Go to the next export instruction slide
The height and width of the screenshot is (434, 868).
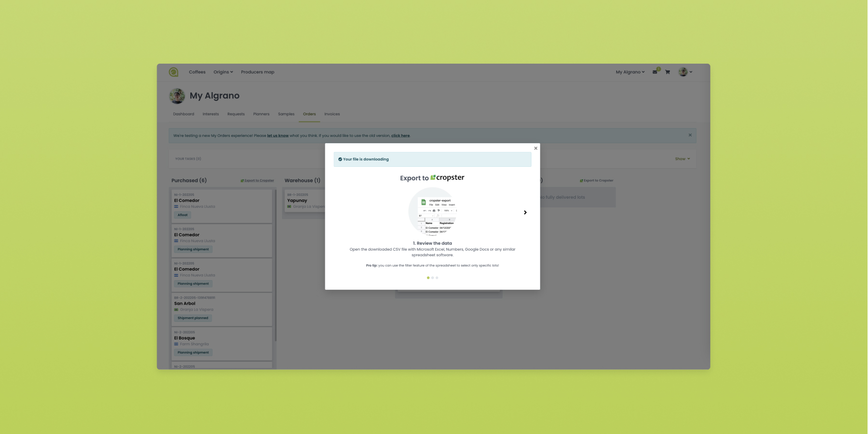click(525, 213)
